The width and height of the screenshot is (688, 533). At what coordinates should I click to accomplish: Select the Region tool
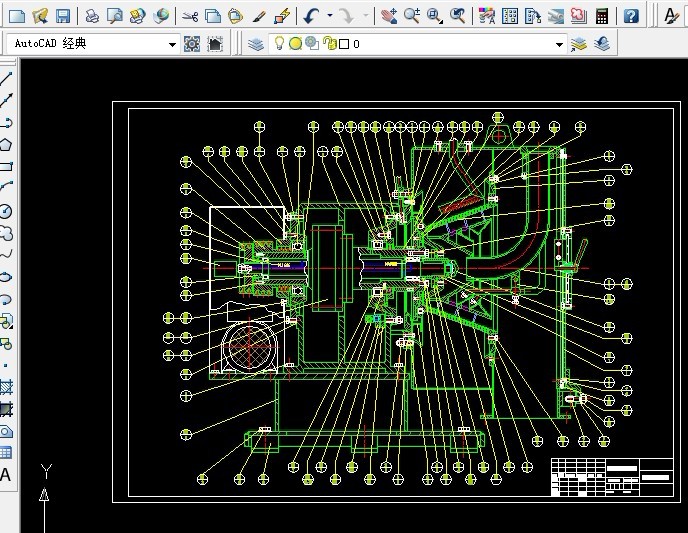[x=6, y=432]
